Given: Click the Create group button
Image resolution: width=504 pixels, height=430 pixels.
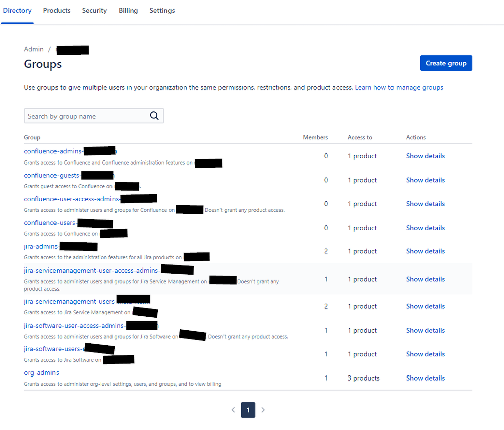Looking at the screenshot, I should pos(445,63).
